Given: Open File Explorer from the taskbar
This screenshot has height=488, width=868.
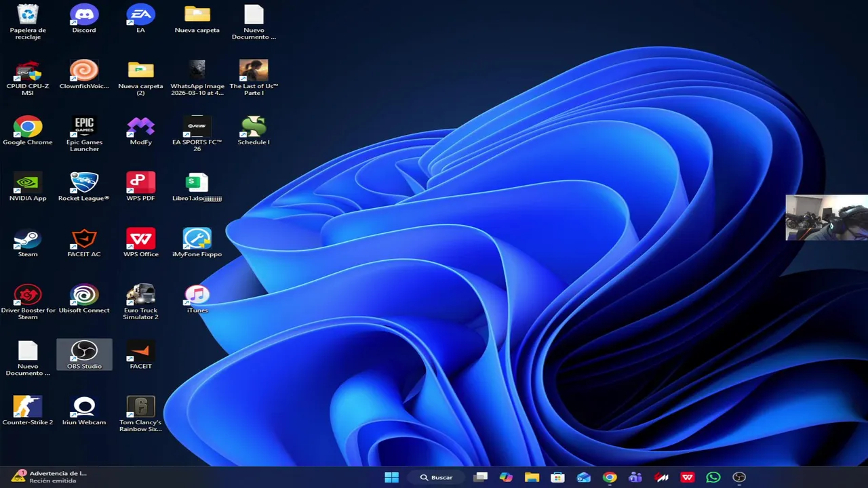Looking at the screenshot, I should pyautogui.click(x=532, y=477).
